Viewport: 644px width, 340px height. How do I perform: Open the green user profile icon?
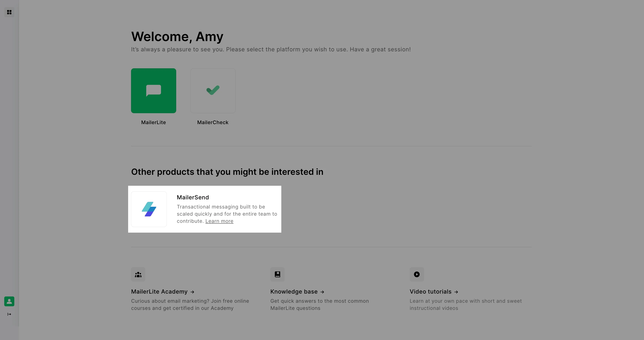[x=9, y=301]
